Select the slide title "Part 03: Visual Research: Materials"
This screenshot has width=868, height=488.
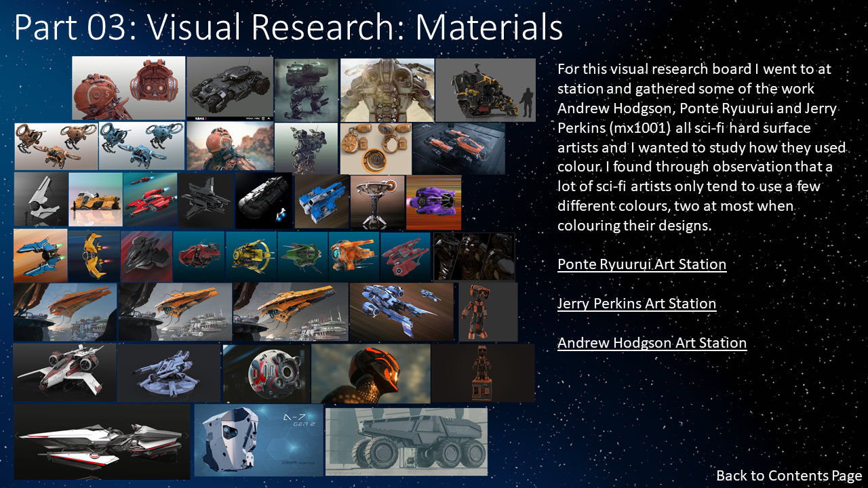(x=289, y=27)
